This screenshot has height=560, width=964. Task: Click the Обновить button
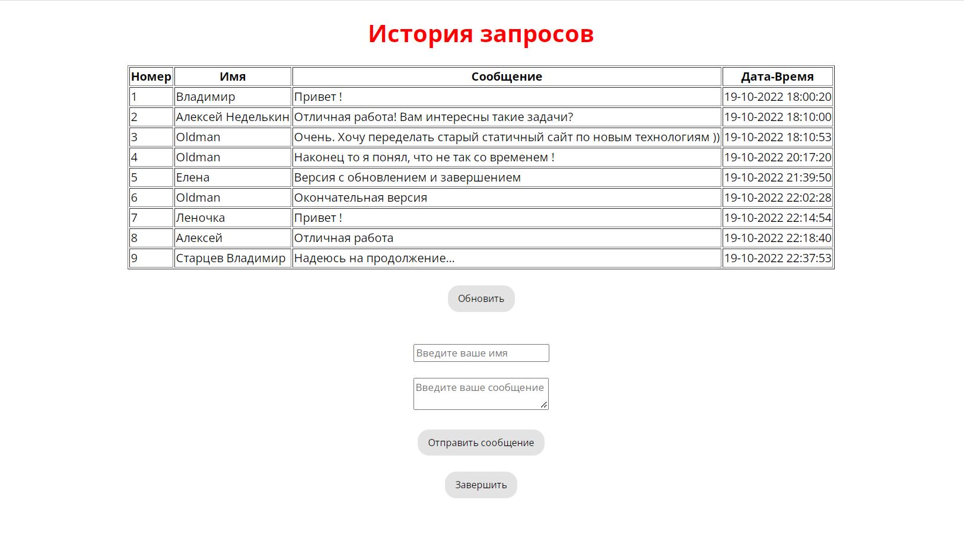tap(481, 298)
